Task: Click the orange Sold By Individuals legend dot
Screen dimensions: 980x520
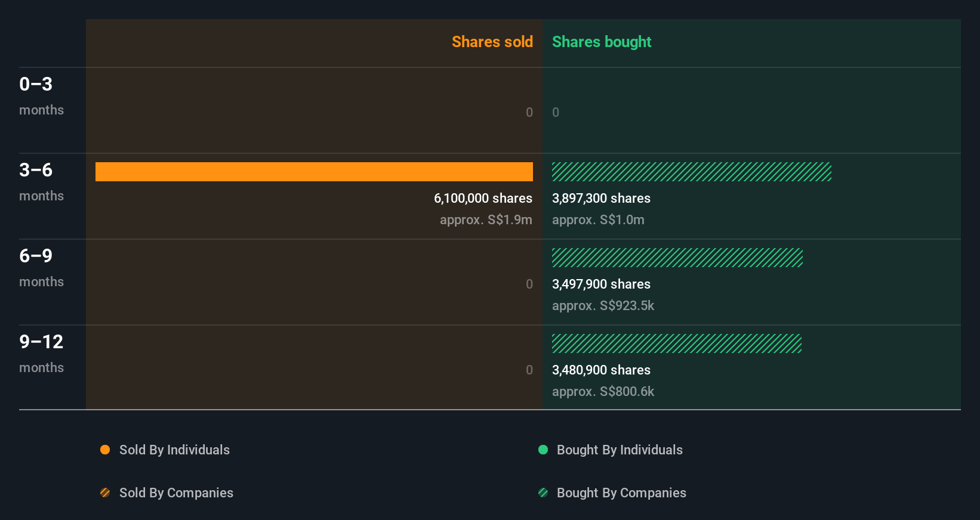Action: coord(105,450)
